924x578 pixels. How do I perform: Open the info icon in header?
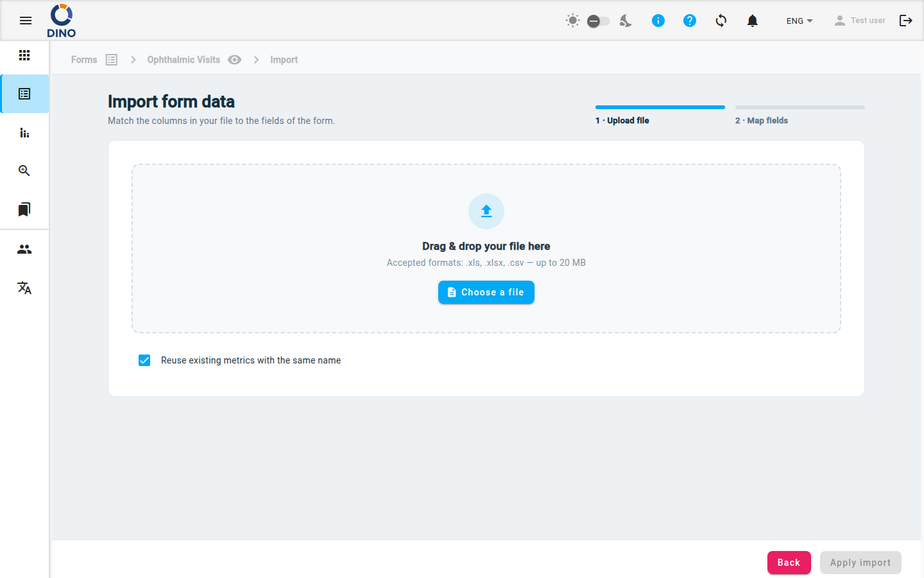(658, 21)
